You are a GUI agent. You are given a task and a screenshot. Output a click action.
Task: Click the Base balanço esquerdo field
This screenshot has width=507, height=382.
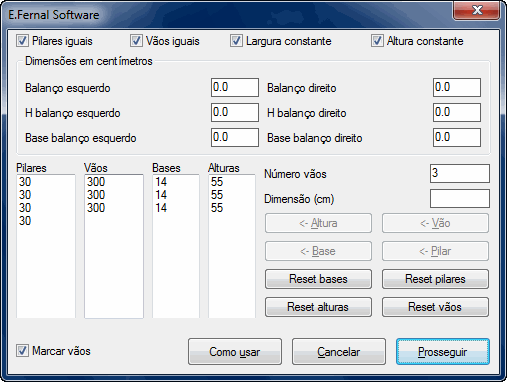click(x=235, y=138)
